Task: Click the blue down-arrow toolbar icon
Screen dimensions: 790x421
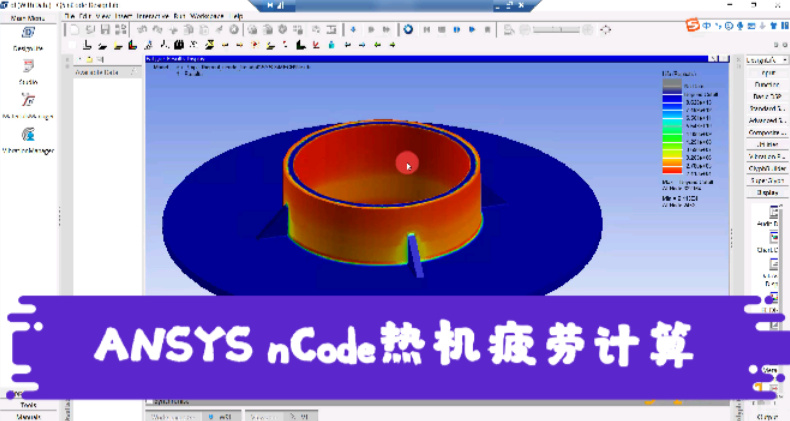Action: point(353,30)
